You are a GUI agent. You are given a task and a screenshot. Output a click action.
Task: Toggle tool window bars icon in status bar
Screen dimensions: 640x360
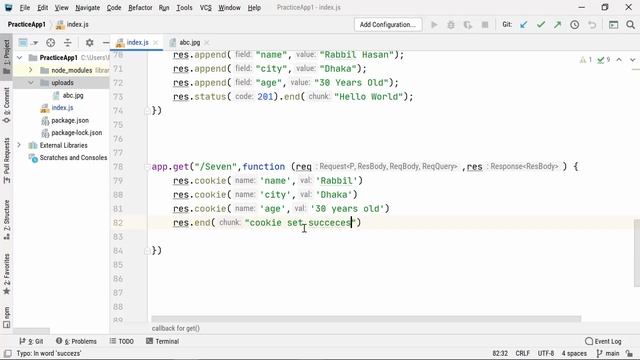click(8, 353)
